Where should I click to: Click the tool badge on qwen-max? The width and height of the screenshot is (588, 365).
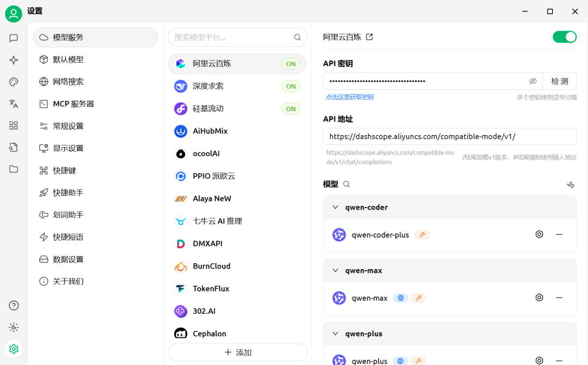point(419,298)
